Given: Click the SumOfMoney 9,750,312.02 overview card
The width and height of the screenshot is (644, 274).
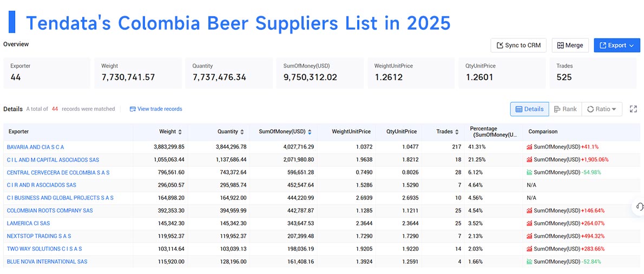Looking at the screenshot, I should tap(320, 73).
